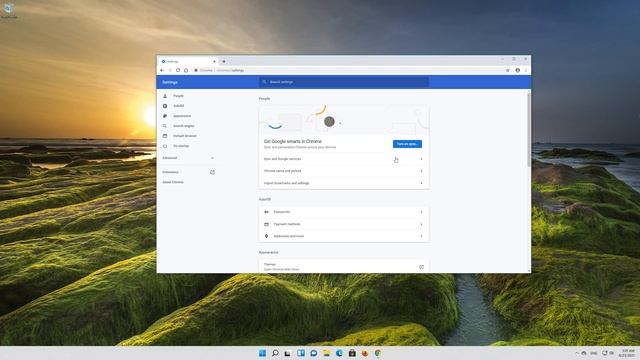Image resolution: width=640 pixels, height=360 pixels.
Task: Click the settings page vertical scrollbar
Action: coord(529,129)
